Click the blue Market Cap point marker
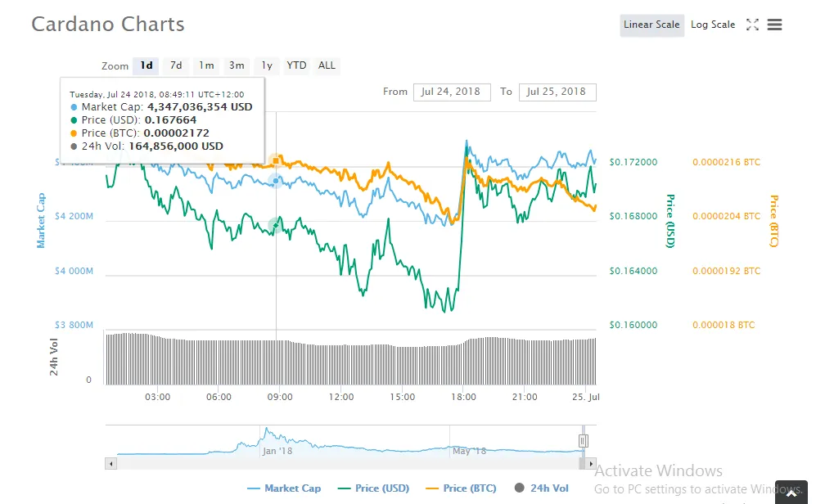 (275, 181)
